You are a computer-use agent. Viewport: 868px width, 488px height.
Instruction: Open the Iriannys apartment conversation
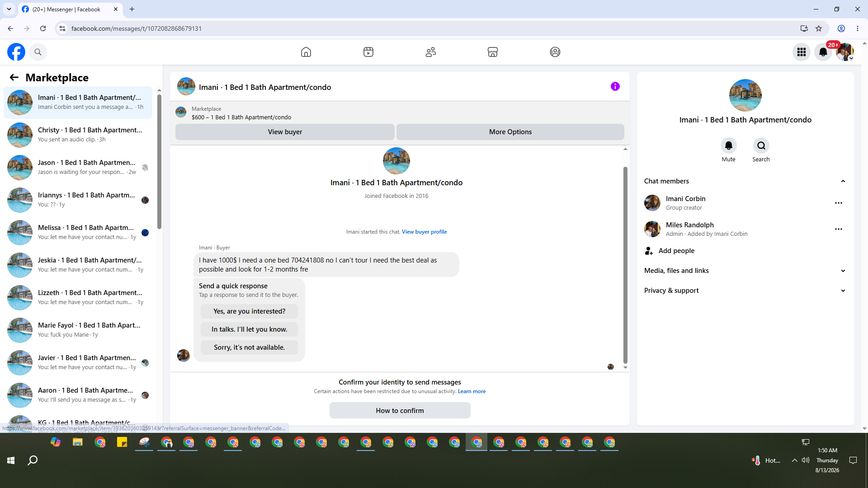coord(78,200)
